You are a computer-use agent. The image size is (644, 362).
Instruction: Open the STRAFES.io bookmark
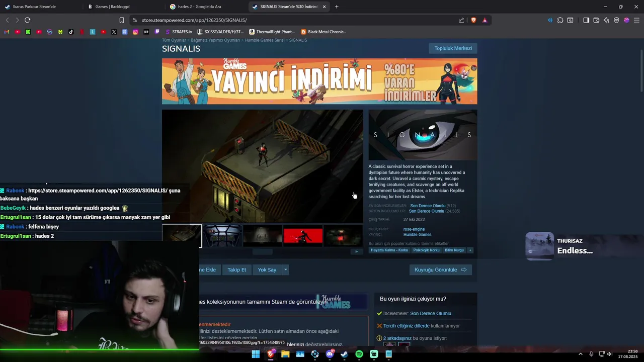tap(179, 32)
